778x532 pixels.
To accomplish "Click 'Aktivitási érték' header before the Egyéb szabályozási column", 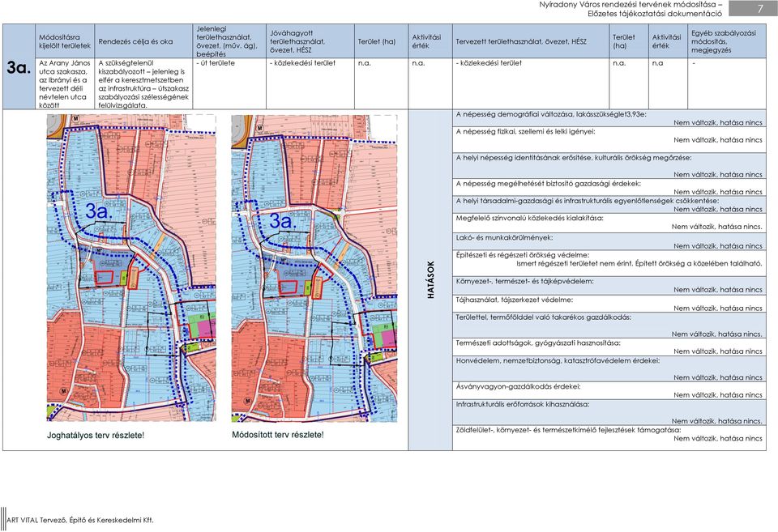I will click(667, 41).
